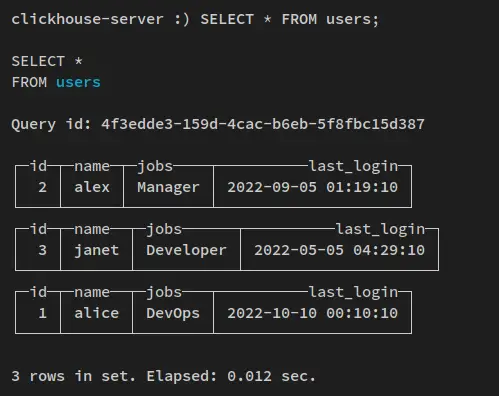Viewport: 499px width, 396px height.
Task: Click the Developer job cell
Action: pyautogui.click(x=186, y=250)
